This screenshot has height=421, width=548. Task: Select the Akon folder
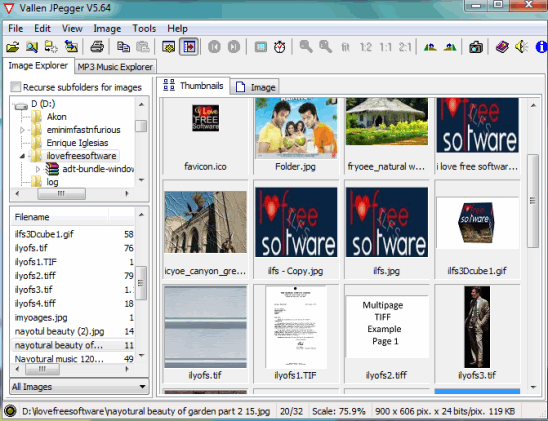[56, 117]
